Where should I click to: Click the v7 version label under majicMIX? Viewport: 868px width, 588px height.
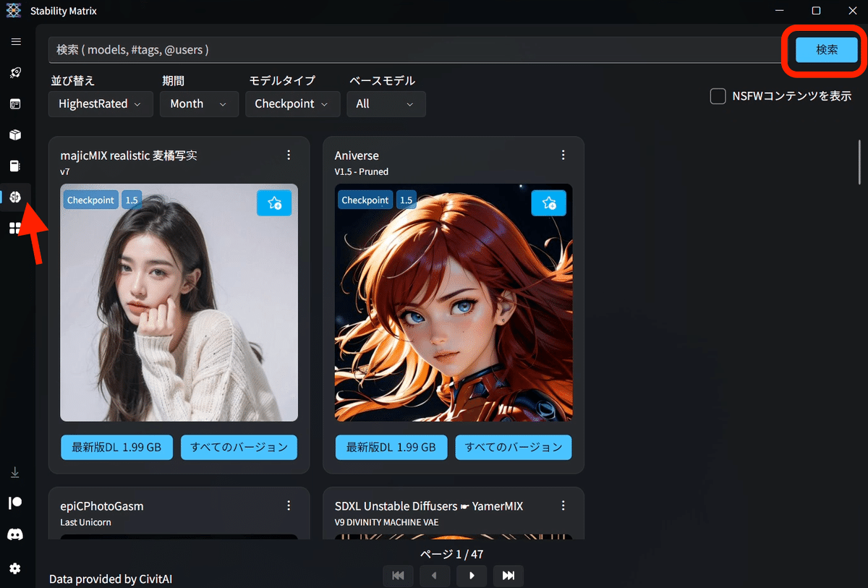[x=64, y=172]
